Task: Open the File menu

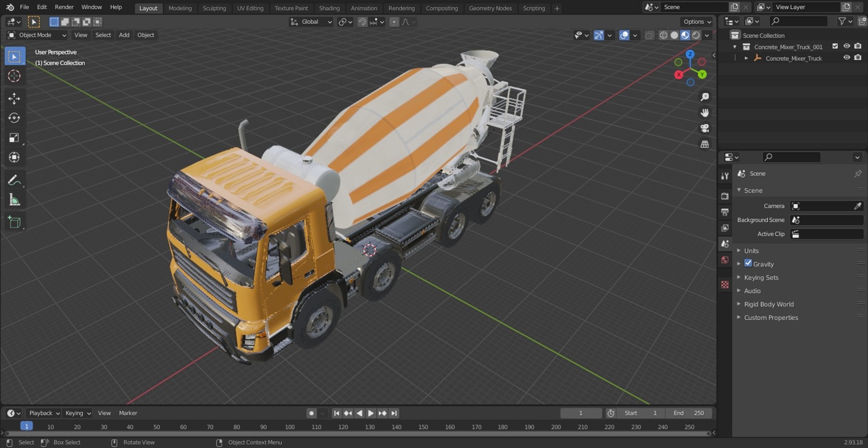Action: 24,7
